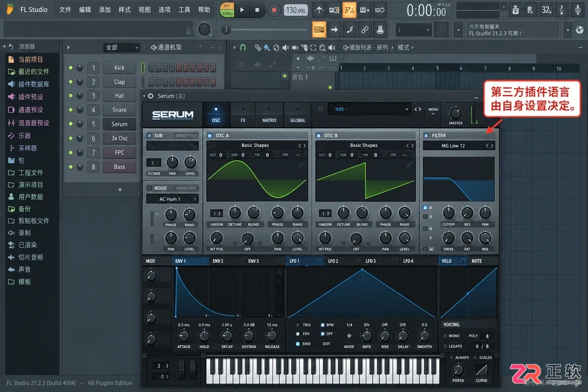Stop playback with the Stop button
588x392 pixels.
(257, 10)
